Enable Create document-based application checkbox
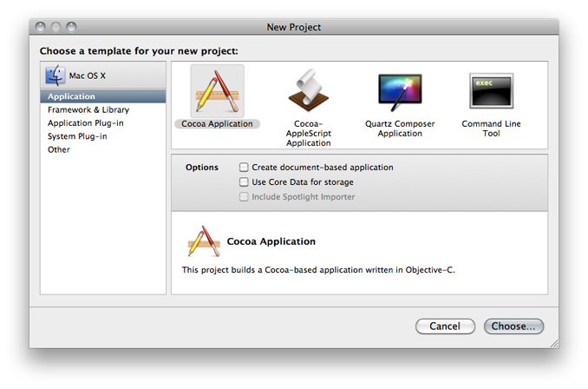This screenshot has width=588, height=389. pos(244,168)
